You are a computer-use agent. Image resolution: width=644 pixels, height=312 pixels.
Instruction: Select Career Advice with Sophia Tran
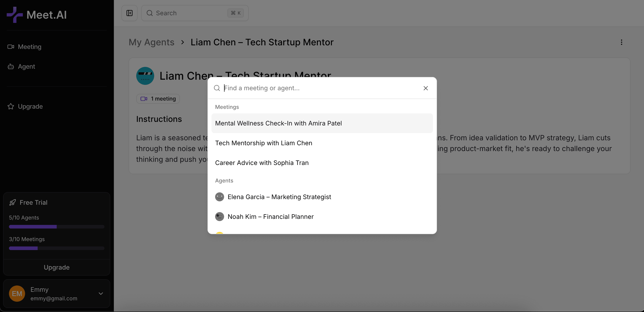coord(261,163)
